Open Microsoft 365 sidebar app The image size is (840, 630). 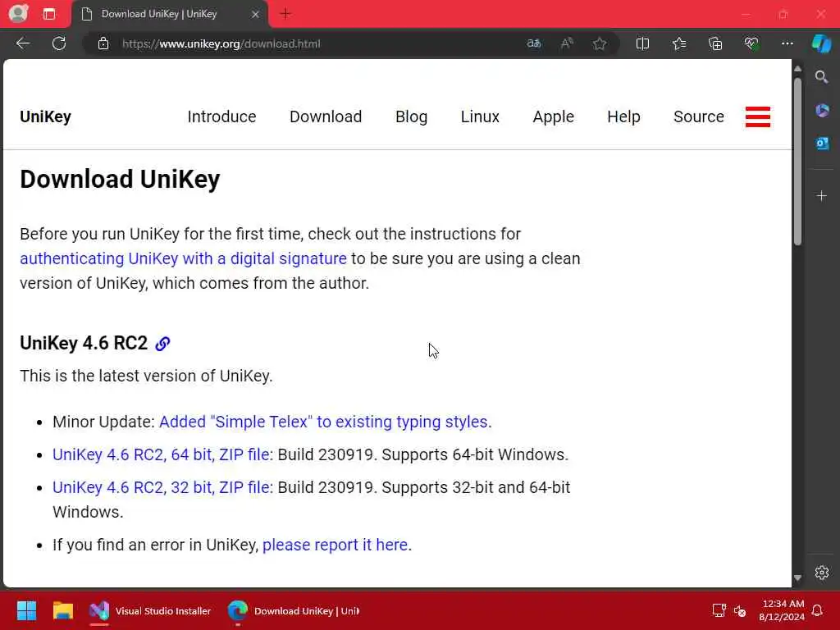[822, 111]
